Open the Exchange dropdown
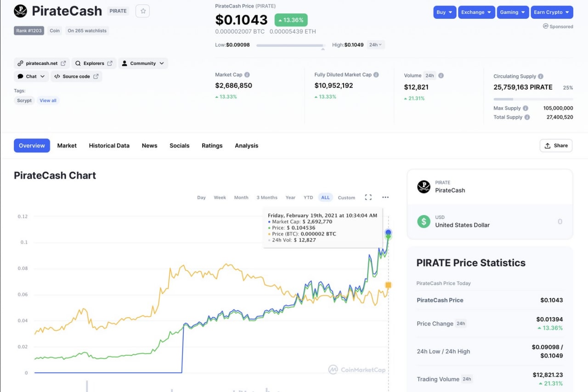 click(476, 12)
